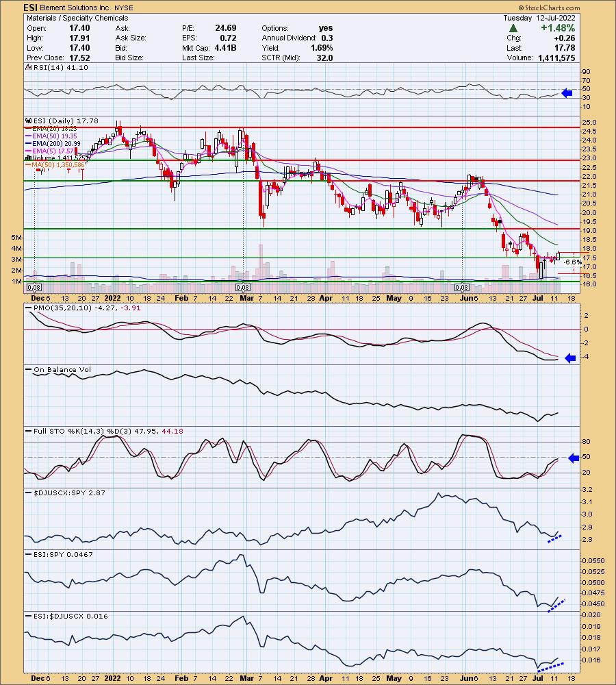
Task: Click the 25.0 price axis label
Action: point(589,123)
